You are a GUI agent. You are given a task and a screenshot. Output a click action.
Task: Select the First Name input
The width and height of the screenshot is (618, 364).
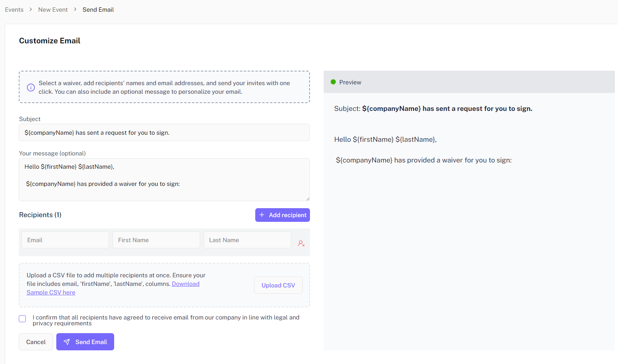tap(156, 240)
